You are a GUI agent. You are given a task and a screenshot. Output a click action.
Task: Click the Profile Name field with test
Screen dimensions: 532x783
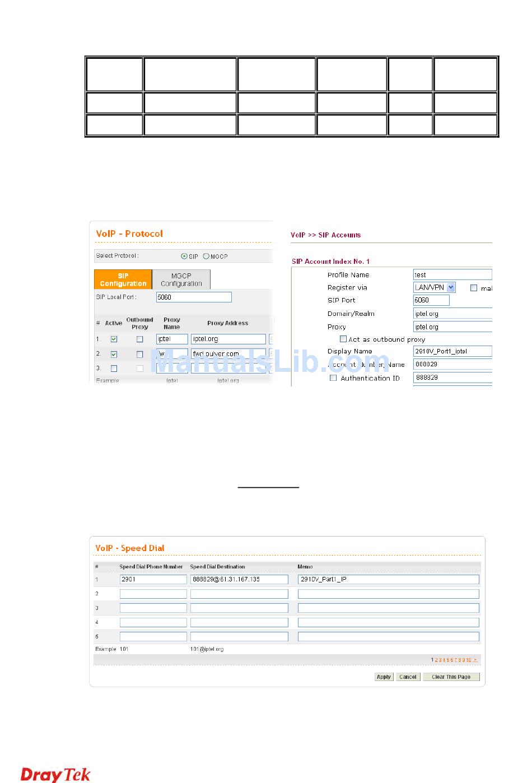452,274
